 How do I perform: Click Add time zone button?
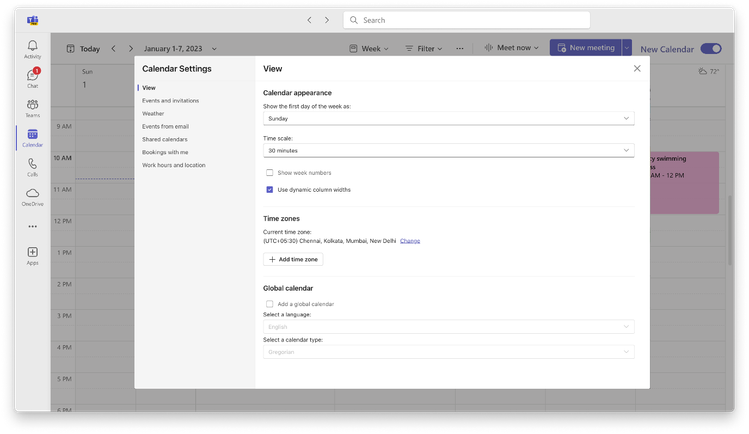[x=293, y=259]
